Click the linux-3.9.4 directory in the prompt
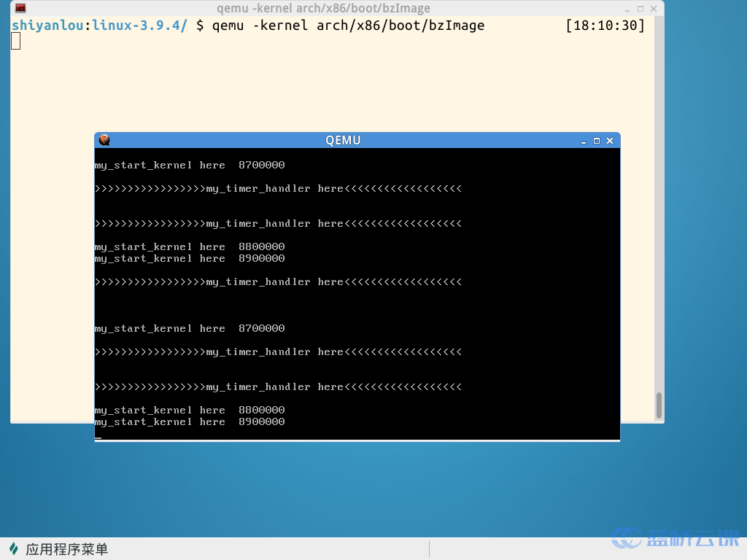747x560 pixels. tap(139, 26)
